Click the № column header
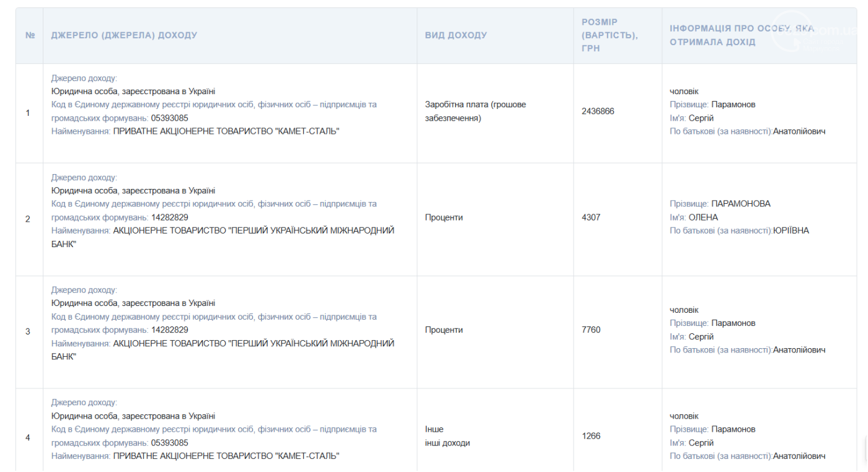Viewport: 868px width, 472px height. (x=30, y=35)
